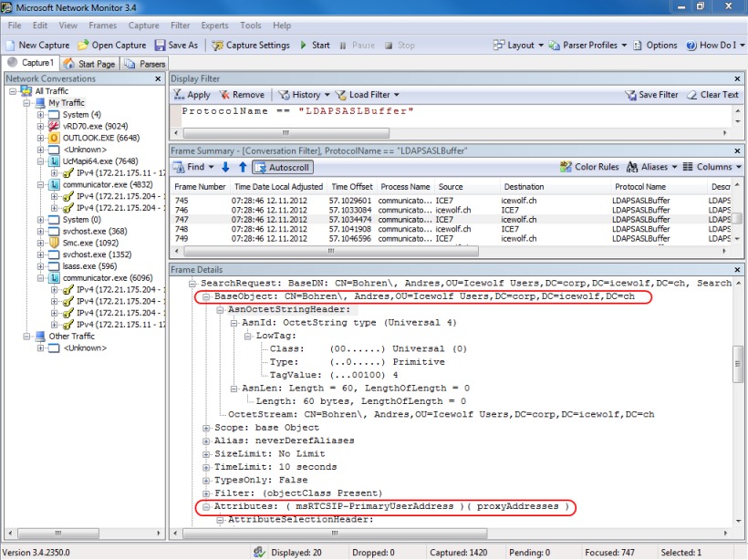Click the Open Capture folder icon
The width and height of the screenshot is (748, 560).
pos(83,46)
